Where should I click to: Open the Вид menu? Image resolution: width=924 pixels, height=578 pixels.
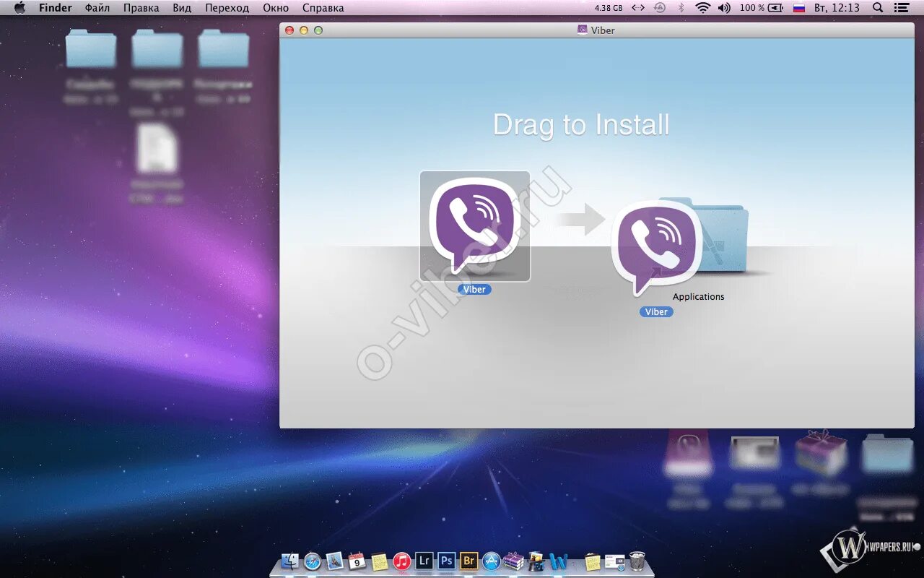pos(182,8)
